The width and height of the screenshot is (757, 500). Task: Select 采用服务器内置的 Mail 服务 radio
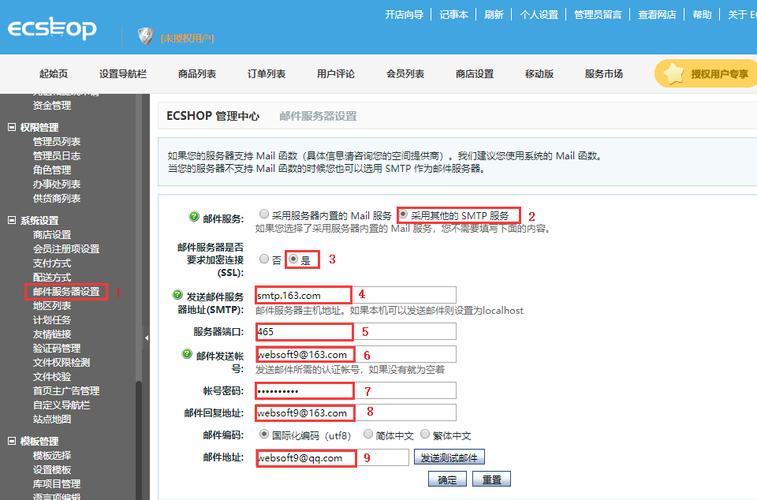click(264, 214)
